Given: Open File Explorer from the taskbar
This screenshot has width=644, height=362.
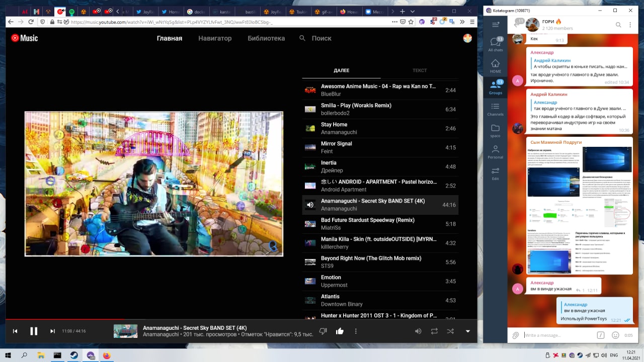Looking at the screenshot, I should (x=41, y=355).
